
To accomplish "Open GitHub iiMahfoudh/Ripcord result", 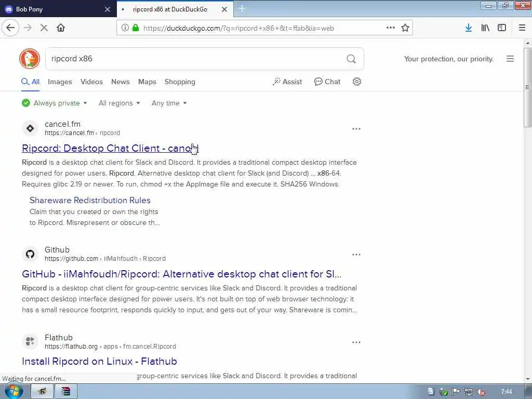I will click(x=181, y=274).
